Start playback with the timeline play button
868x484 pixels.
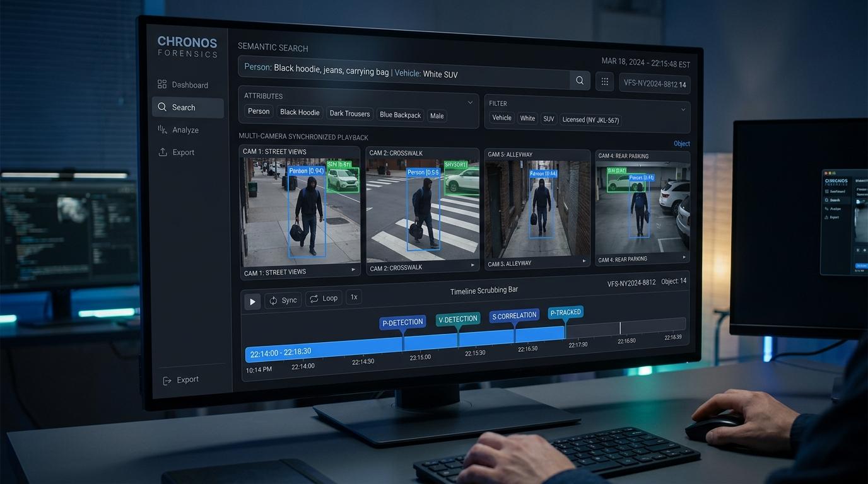click(x=252, y=302)
